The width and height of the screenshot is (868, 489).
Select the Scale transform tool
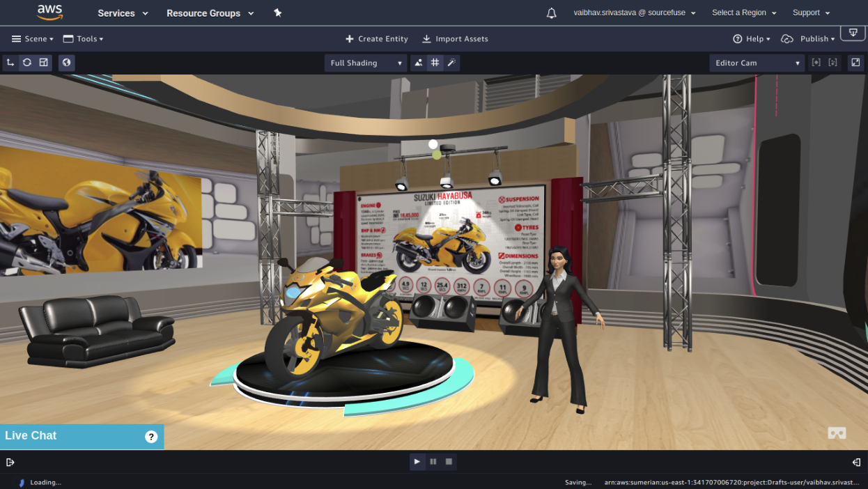coord(43,63)
